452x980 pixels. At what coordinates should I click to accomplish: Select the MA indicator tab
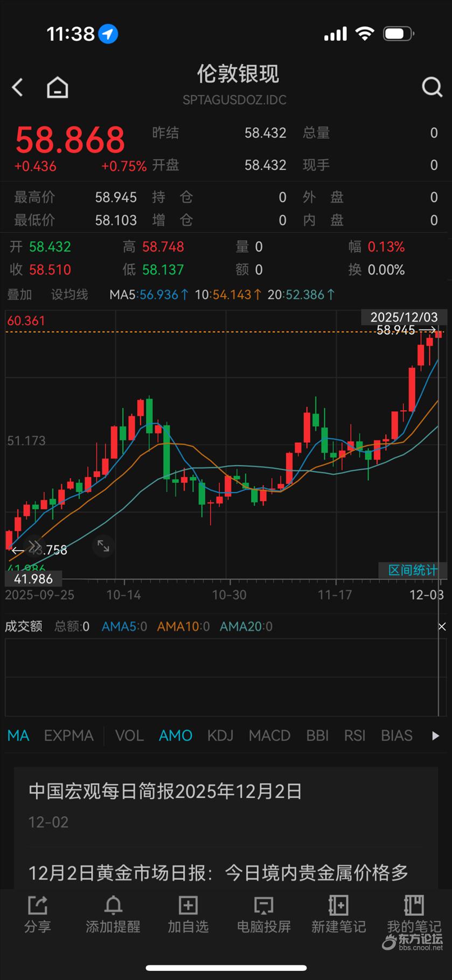click(x=18, y=736)
